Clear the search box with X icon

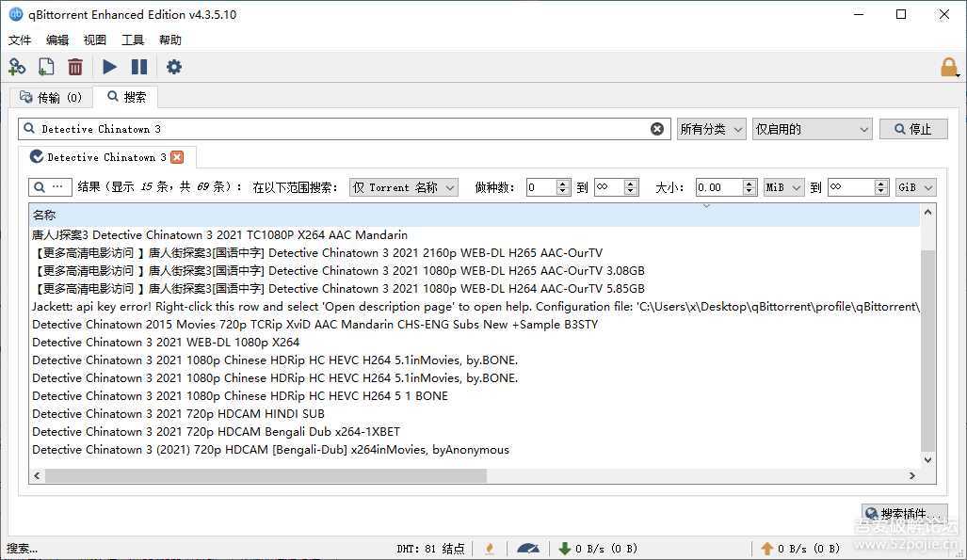(x=657, y=129)
